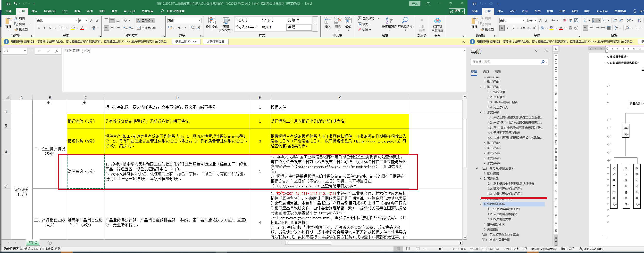
Task: Increase font size in the Excel ribbon
Action: coord(92,20)
